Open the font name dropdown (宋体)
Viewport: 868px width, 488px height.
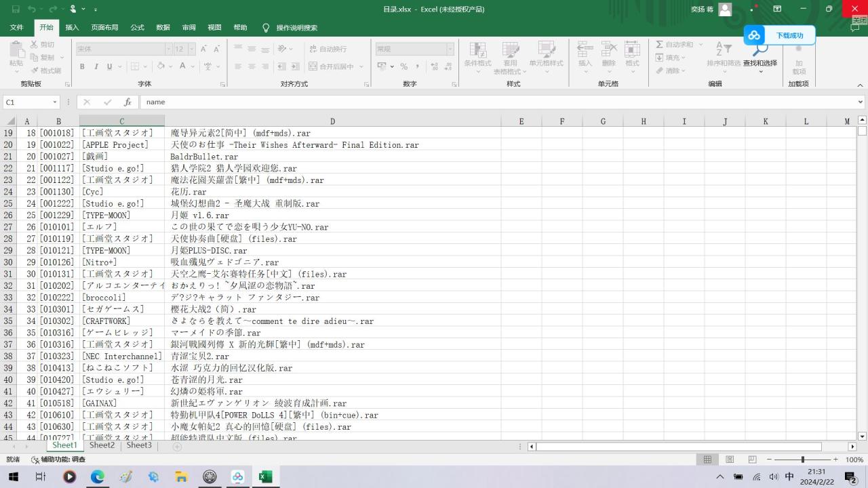[169, 49]
